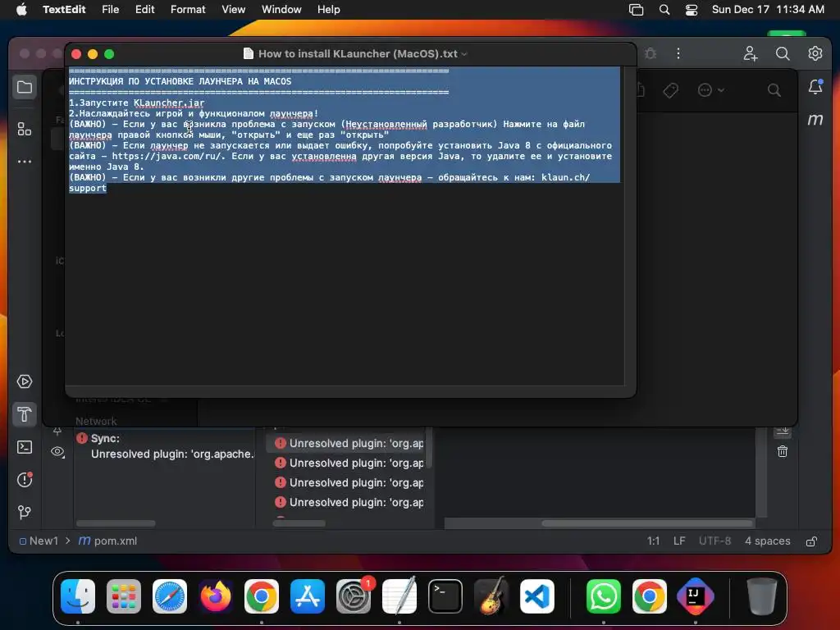Viewport: 840px width, 630px height.
Task: Toggle the eye view icon in Build panel
Action: pos(58,452)
